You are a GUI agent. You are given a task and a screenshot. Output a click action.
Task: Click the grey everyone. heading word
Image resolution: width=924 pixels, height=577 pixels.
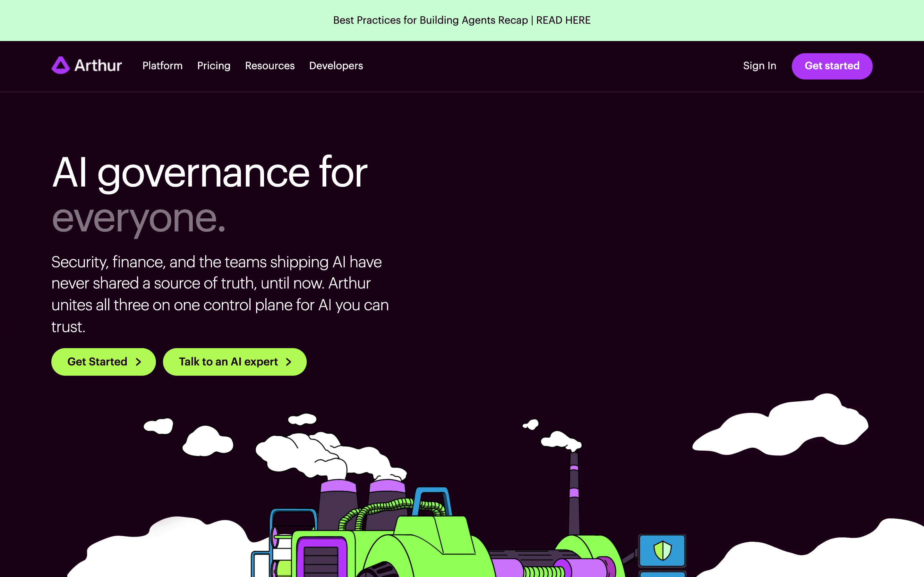coord(139,218)
